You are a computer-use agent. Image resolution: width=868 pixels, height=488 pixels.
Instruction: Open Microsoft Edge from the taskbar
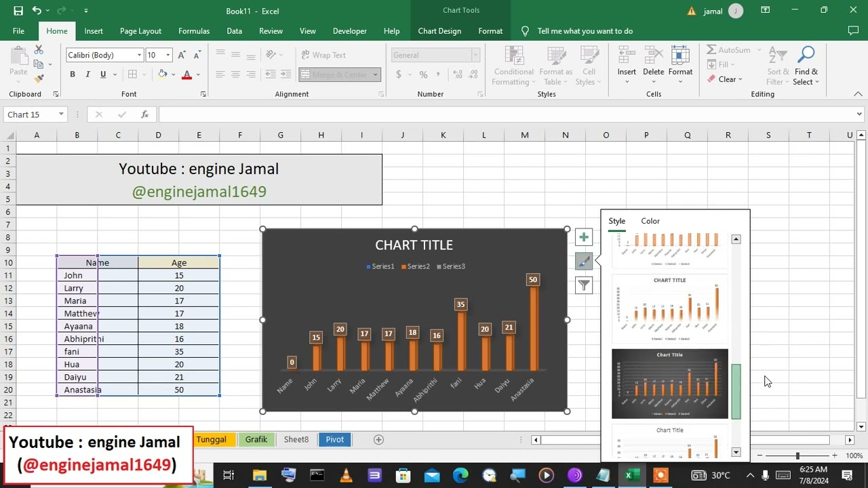point(460,475)
